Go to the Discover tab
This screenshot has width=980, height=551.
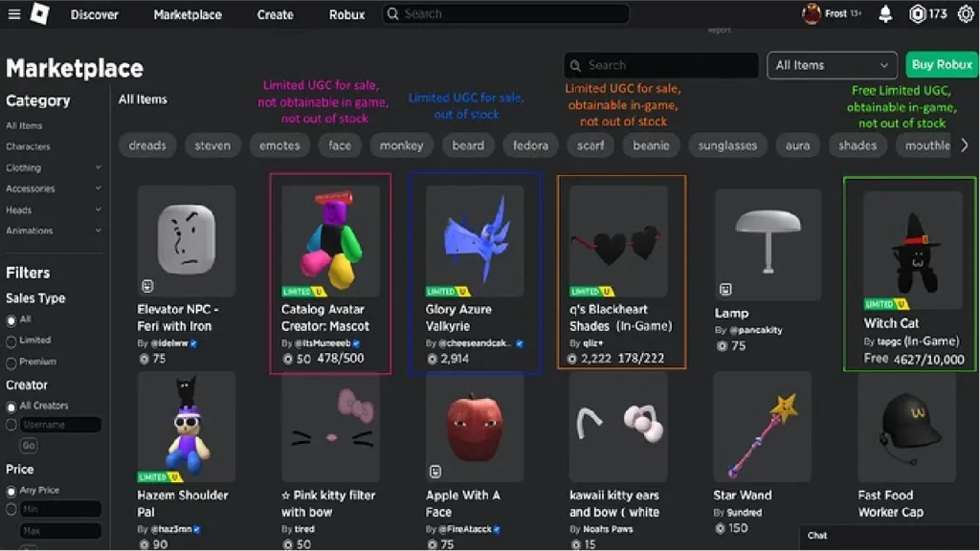(x=95, y=14)
